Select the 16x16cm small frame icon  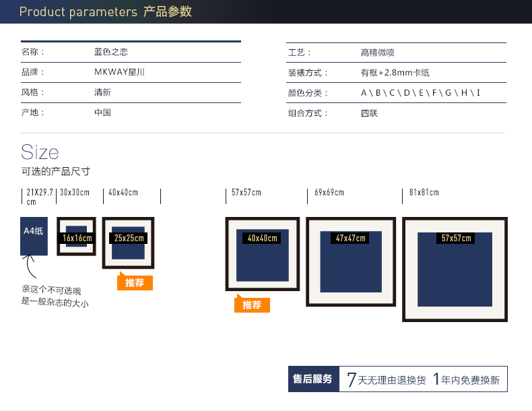tap(76, 236)
